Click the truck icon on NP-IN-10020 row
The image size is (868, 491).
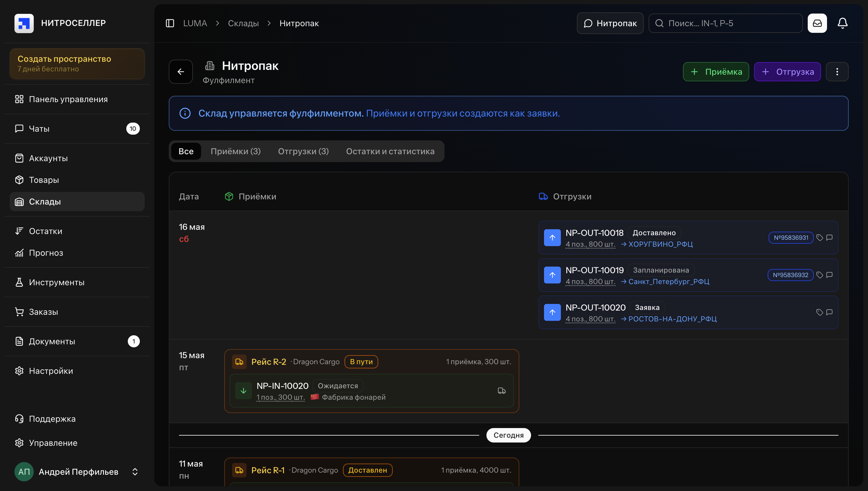502,391
